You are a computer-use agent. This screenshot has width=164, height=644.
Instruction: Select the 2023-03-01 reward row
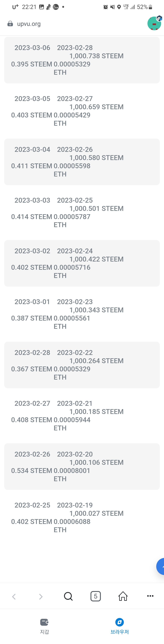click(x=82, y=314)
